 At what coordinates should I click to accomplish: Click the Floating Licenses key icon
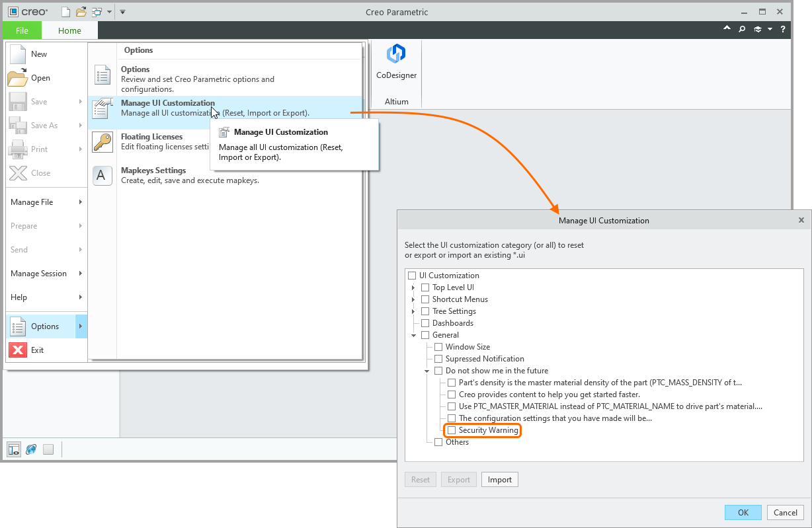point(102,142)
